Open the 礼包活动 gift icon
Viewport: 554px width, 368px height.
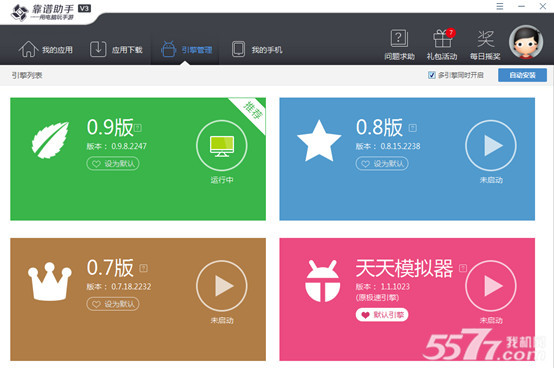pos(442,45)
